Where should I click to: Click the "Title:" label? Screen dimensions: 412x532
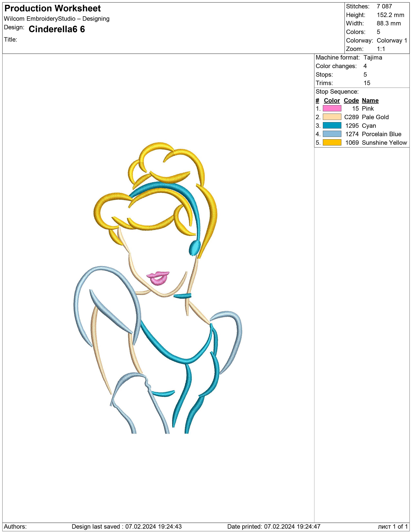click(10, 40)
